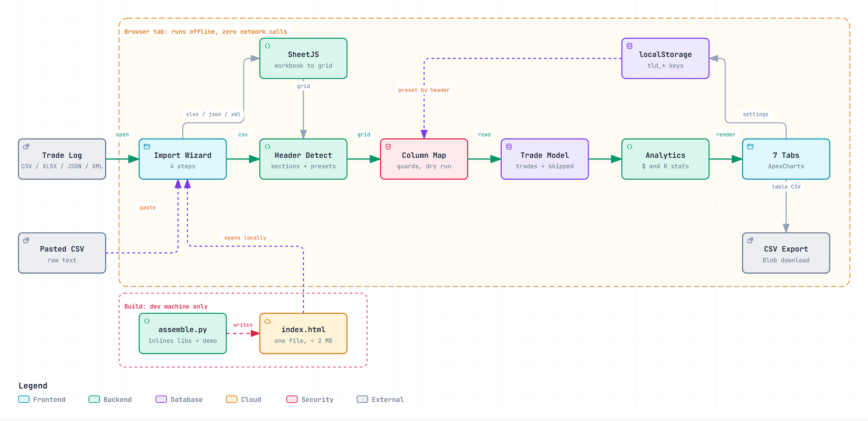Click the window icon on 7 Tabs node
868x421 pixels.
coord(750,147)
